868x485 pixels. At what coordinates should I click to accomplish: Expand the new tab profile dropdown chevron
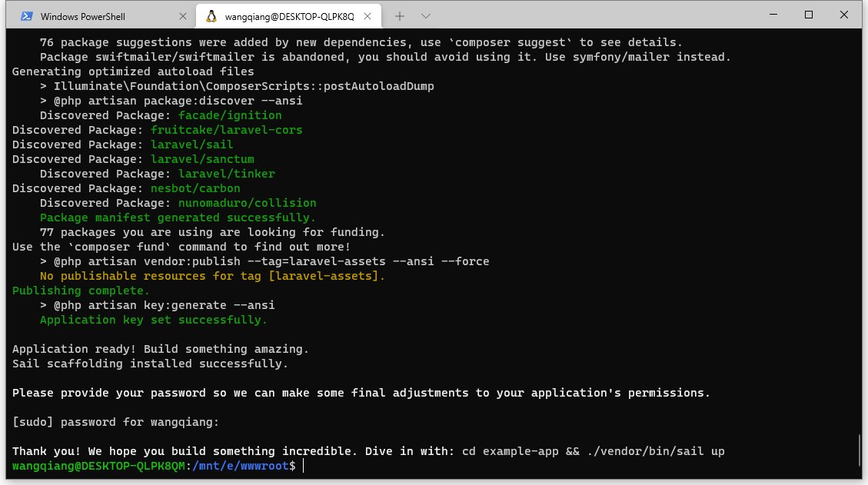(426, 16)
